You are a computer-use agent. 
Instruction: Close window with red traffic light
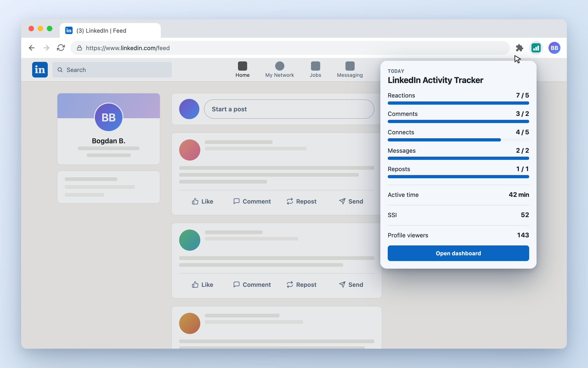31,29
